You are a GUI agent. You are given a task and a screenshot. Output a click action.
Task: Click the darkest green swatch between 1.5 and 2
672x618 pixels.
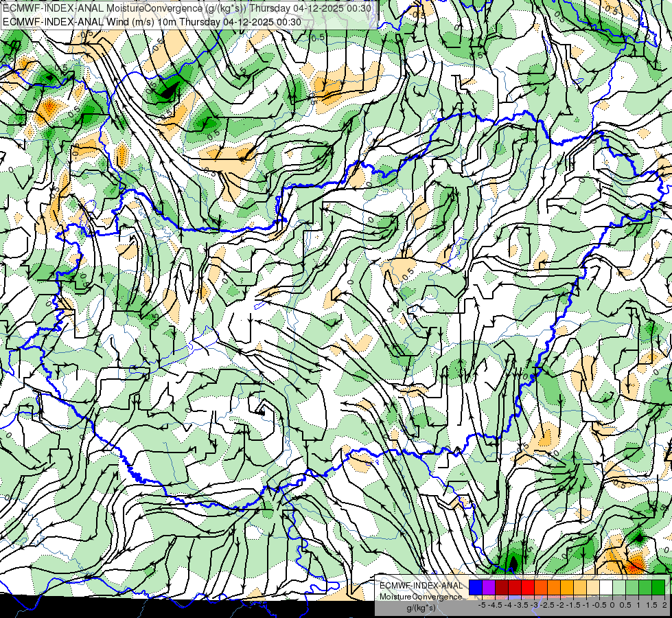tap(658, 588)
